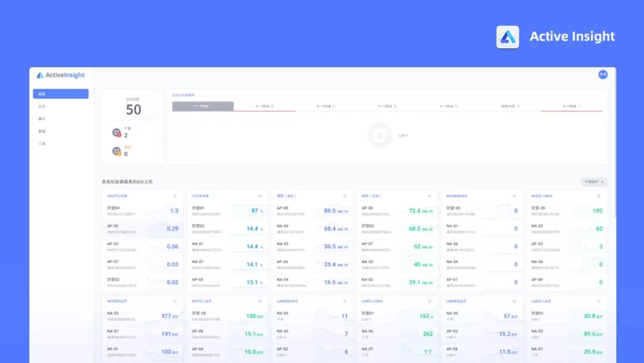Open the host row showing 192
Screen dimensions: 644x363
(567, 211)
